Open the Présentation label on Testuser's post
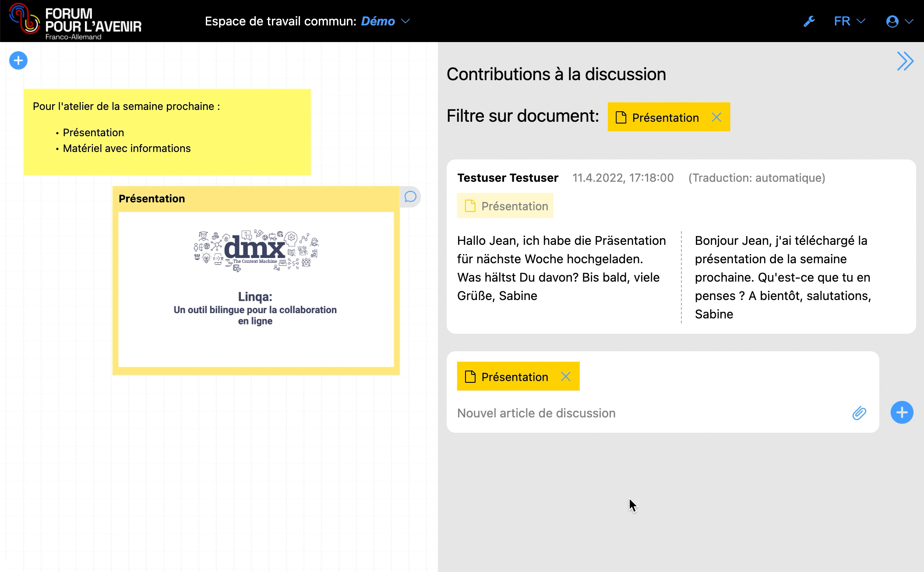 click(x=504, y=206)
